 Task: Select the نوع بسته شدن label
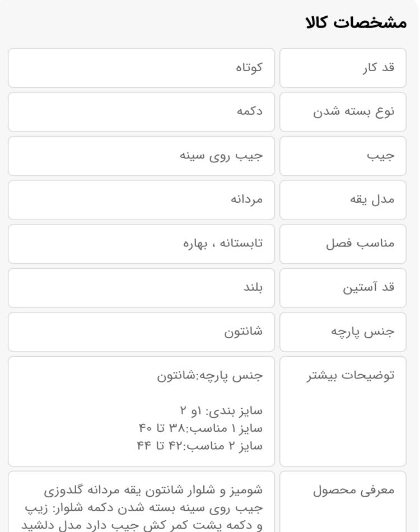pyautogui.click(x=353, y=112)
